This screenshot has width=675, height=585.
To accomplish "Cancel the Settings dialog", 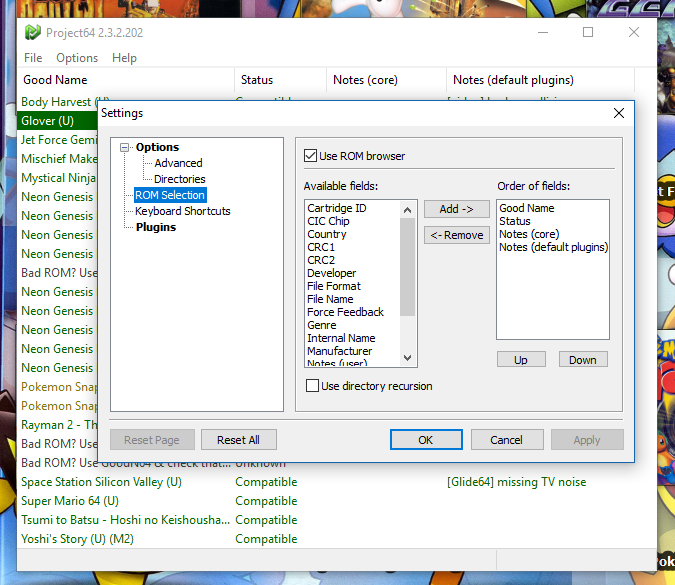I will (x=507, y=440).
